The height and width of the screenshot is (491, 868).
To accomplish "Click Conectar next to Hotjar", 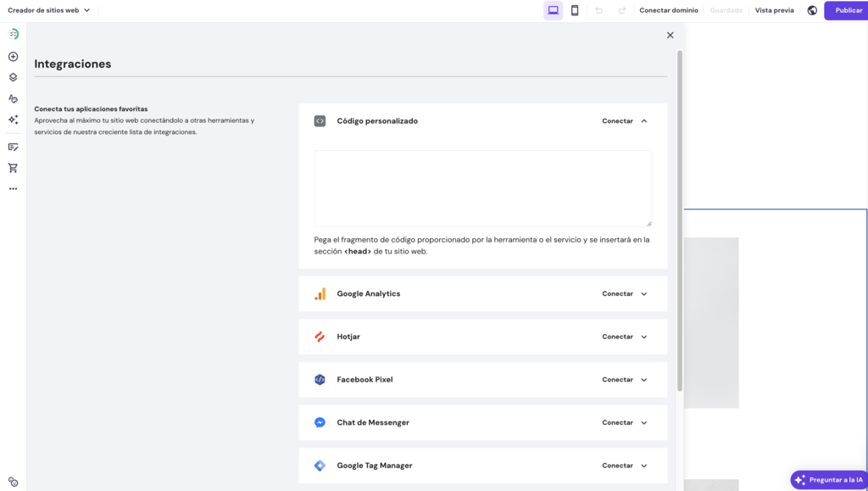I will (619, 337).
